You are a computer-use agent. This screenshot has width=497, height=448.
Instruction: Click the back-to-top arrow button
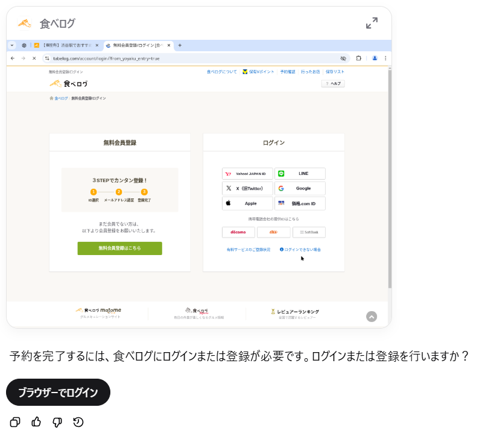point(372,317)
